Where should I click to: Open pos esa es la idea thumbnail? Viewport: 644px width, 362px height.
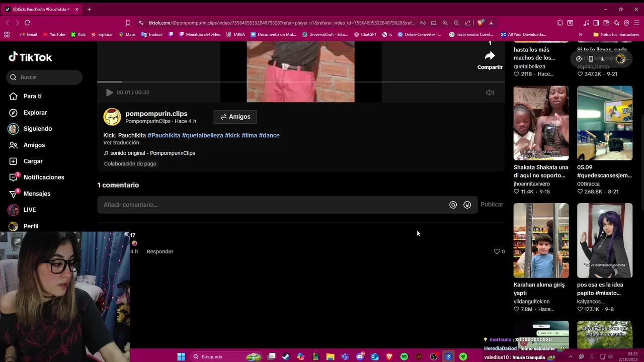coord(605,240)
